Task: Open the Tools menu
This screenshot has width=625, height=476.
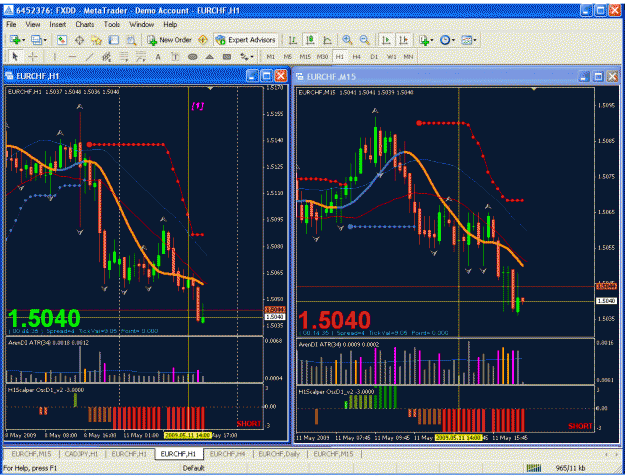Action: pos(112,24)
